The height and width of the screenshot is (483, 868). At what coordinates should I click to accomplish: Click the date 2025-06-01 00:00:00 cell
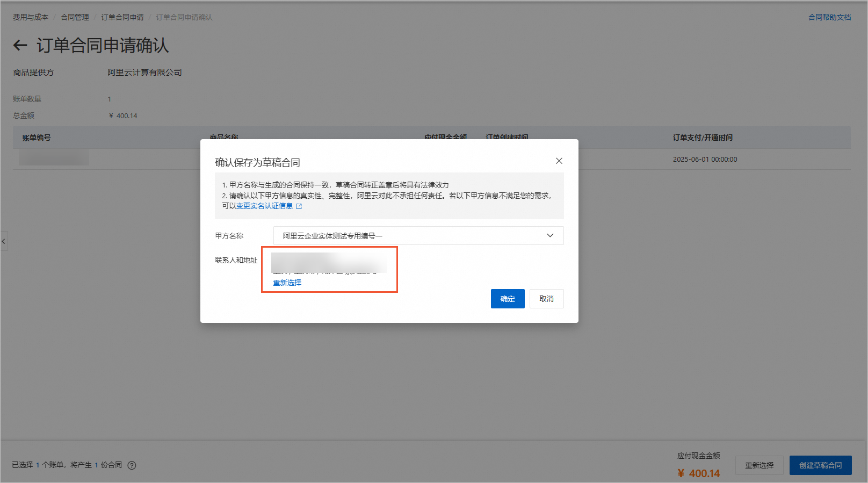coord(705,160)
